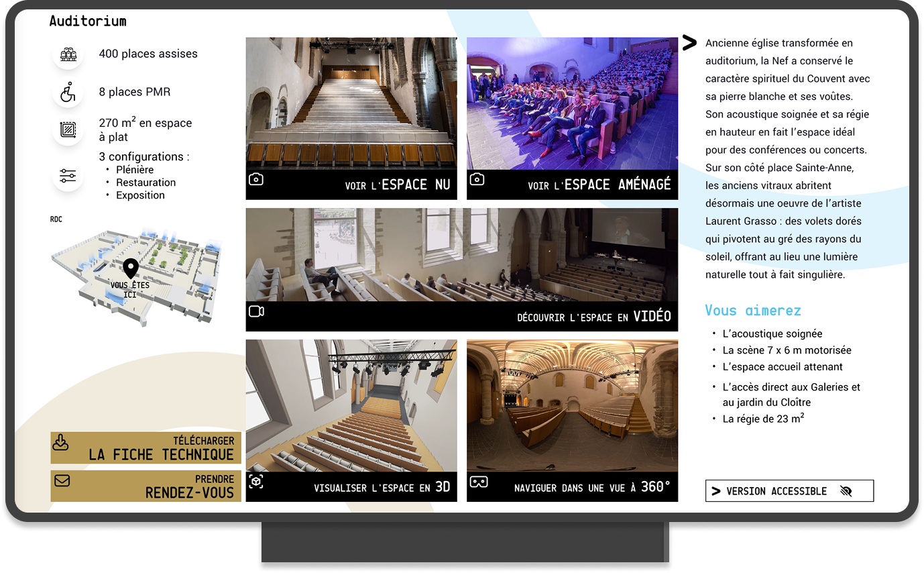Image resolution: width=924 pixels, height=573 pixels.
Task: Select the Exposition configuration item
Action: click(140, 195)
